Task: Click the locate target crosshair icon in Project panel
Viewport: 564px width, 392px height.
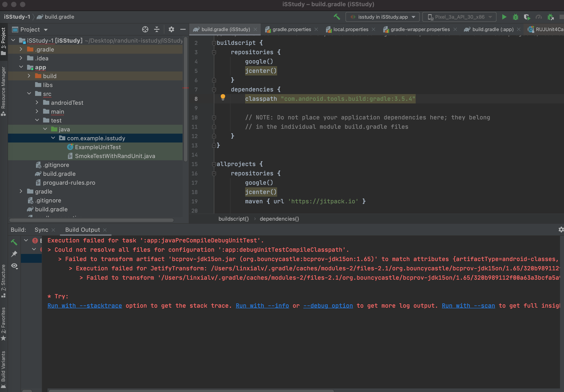Action: (x=145, y=30)
